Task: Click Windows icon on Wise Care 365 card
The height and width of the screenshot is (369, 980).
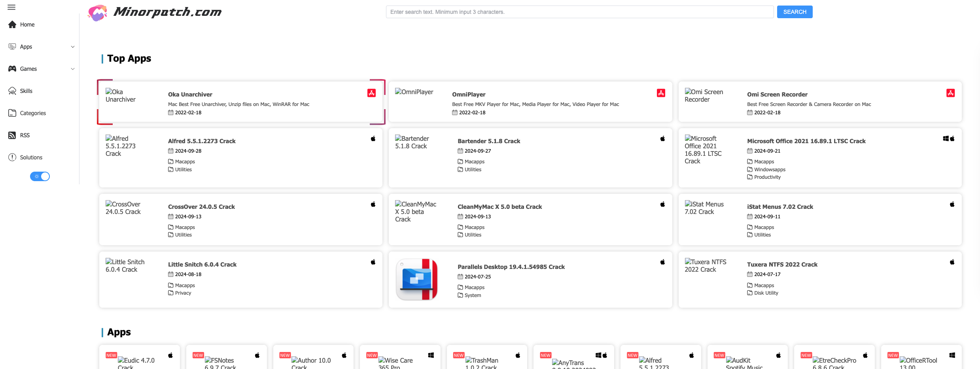Action: [x=431, y=355]
